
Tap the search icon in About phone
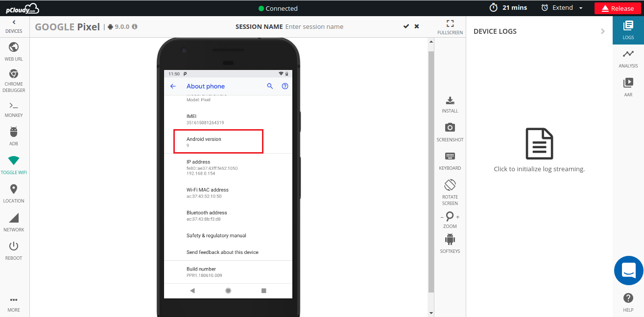(x=270, y=86)
